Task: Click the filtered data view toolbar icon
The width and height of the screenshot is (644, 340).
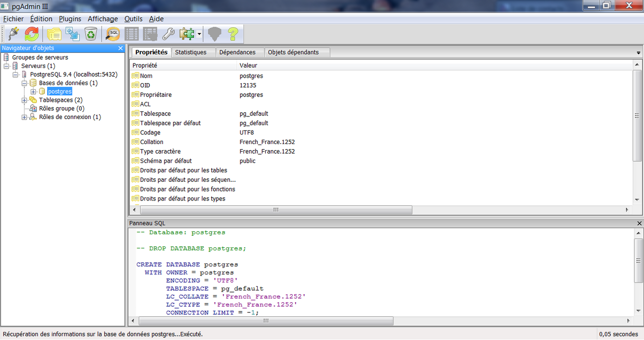Action: click(150, 34)
